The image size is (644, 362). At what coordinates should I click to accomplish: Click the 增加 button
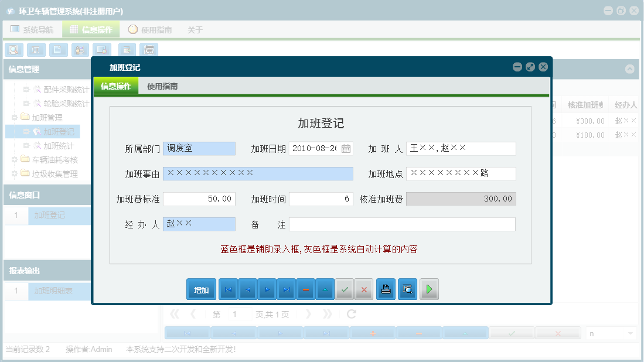pyautogui.click(x=201, y=289)
